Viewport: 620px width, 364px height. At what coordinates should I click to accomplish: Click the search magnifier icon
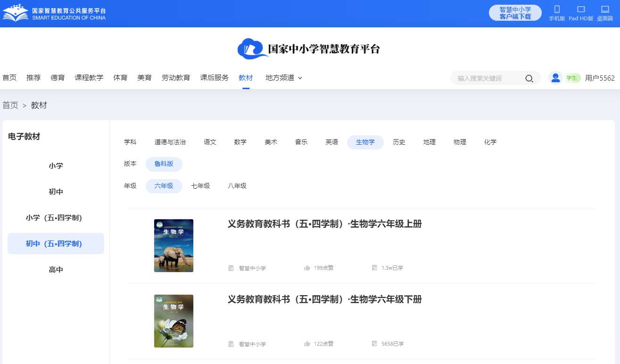pyautogui.click(x=529, y=78)
